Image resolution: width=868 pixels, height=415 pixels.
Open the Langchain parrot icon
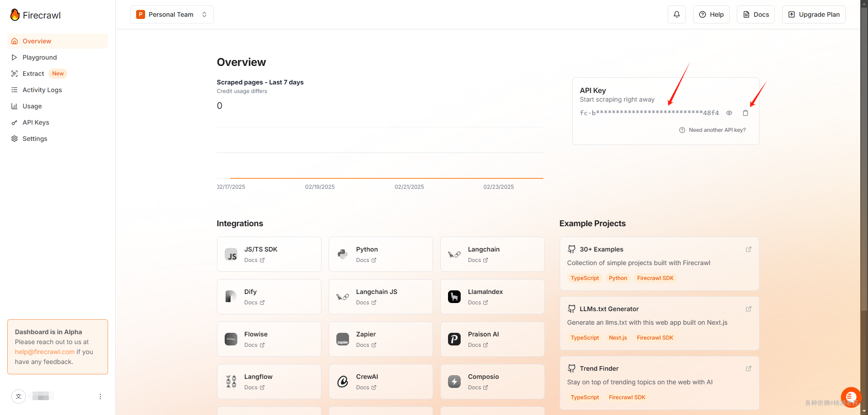point(454,254)
